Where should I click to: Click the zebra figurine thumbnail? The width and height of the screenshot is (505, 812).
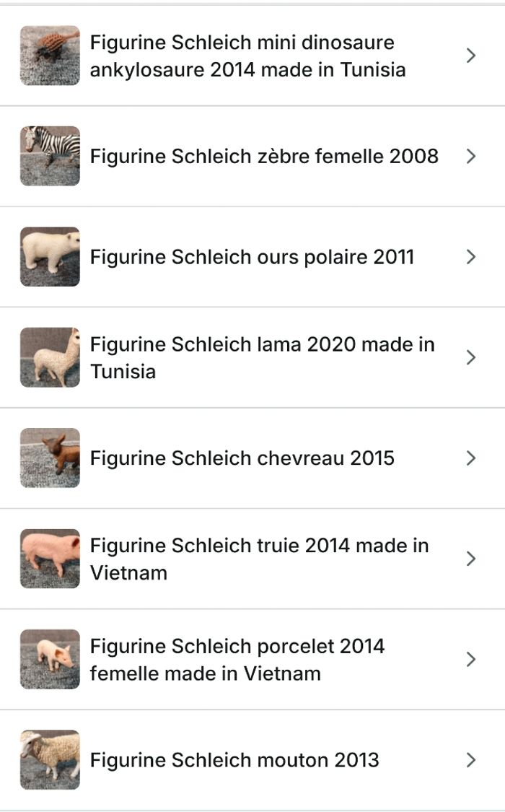[50, 156]
